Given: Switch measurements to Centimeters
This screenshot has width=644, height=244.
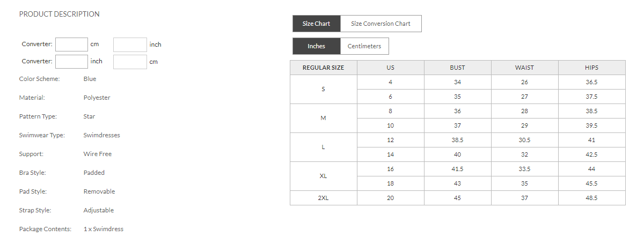Looking at the screenshot, I should 364,46.
